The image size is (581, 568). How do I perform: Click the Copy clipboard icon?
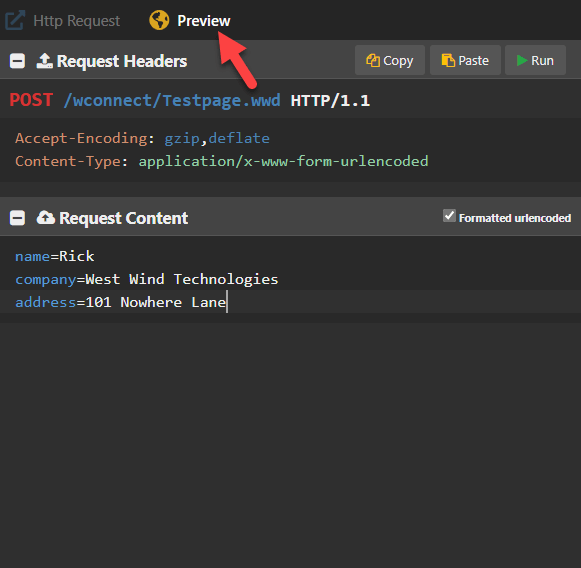click(373, 60)
